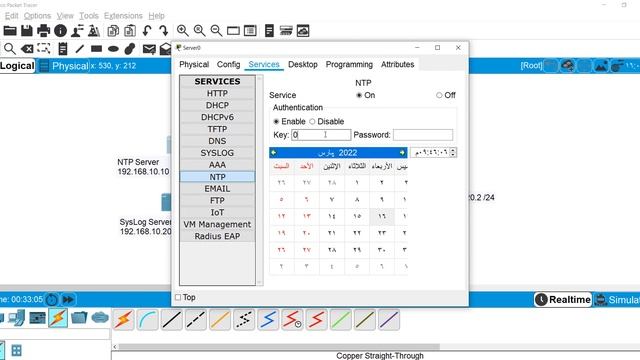Select the Delete tool icon

[27, 49]
